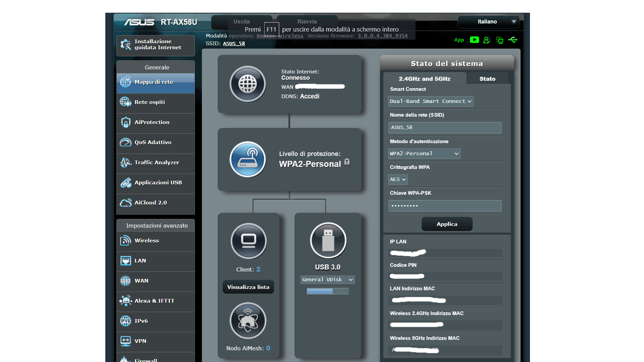Click the firmware version 3.0.0.4.384_9354 link

coord(382,36)
